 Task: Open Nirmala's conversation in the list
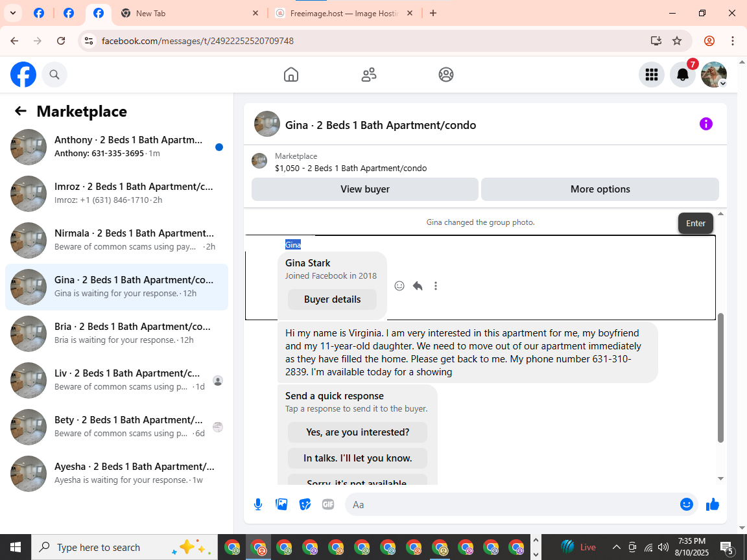(117, 240)
